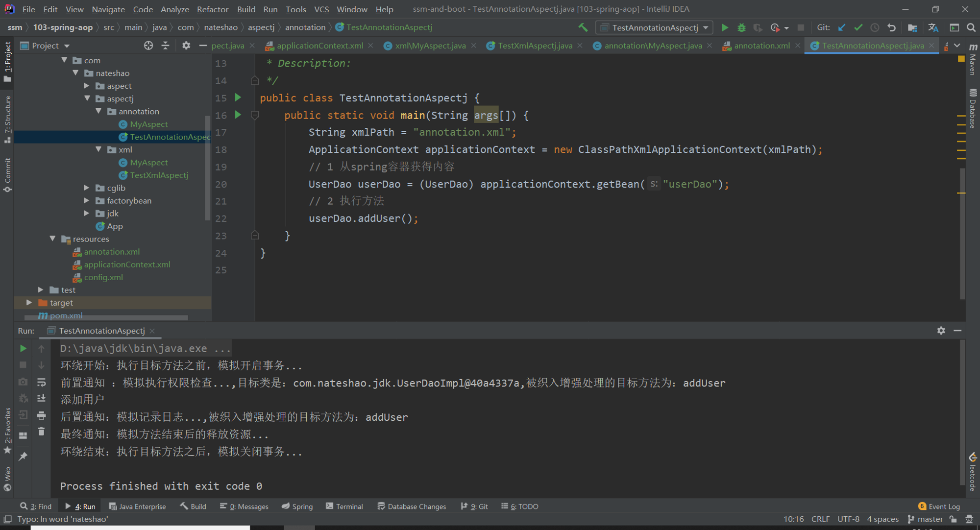Toggle soft-wrap in Run console
The image size is (980, 530).
point(41,382)
